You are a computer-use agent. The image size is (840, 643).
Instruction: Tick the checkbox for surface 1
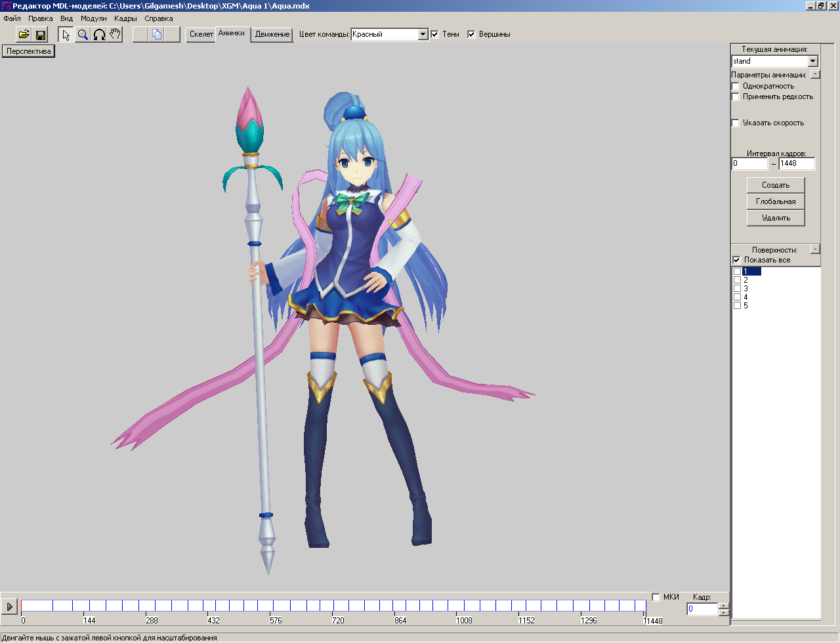(737, 272)
